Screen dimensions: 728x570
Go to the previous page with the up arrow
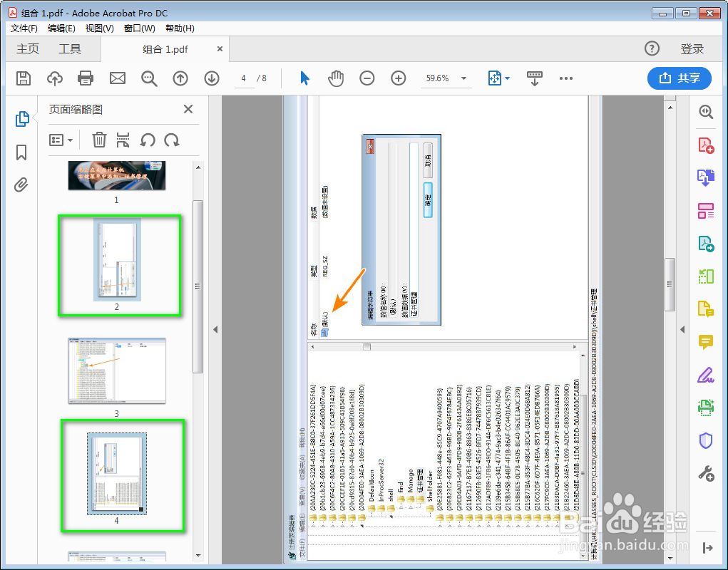pyautogui.click(x=180, y=78)
